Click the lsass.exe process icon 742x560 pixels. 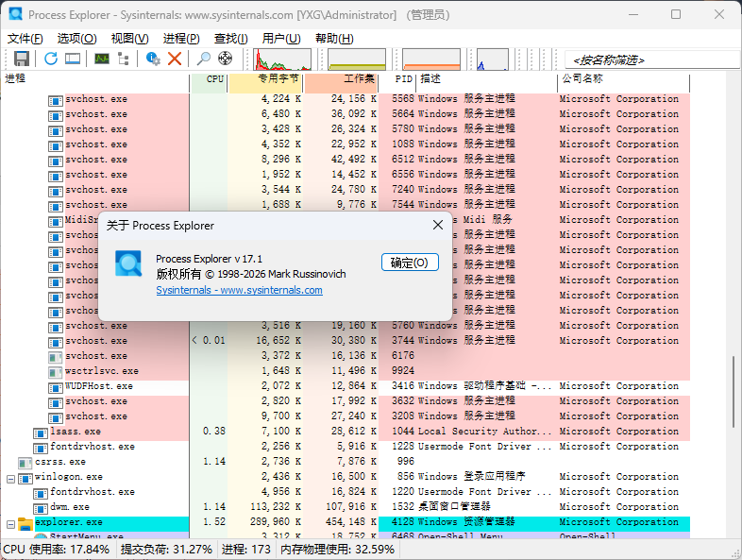[x=41, y=433]
